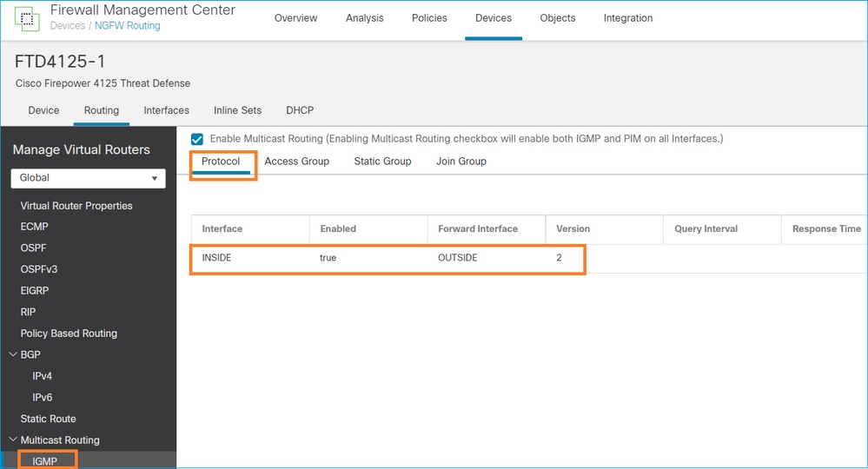This screenshot has height=469, width=868.
Task: Open the Integration menu
Action: click(627, 18)
